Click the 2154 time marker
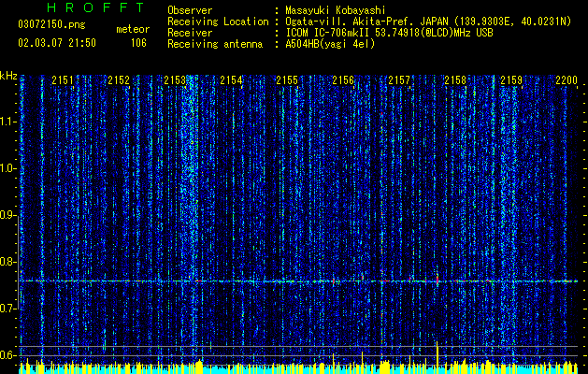This screenshot has width=588, height=374. pos(231,80)
